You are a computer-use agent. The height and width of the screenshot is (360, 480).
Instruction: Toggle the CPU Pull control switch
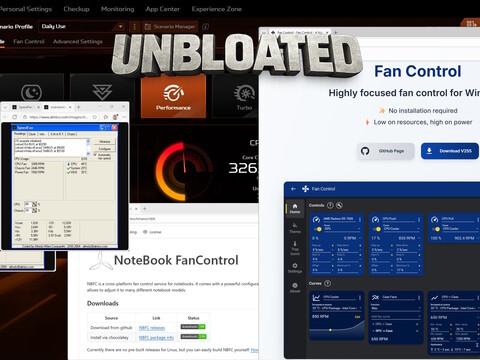[x=436, y=229]
